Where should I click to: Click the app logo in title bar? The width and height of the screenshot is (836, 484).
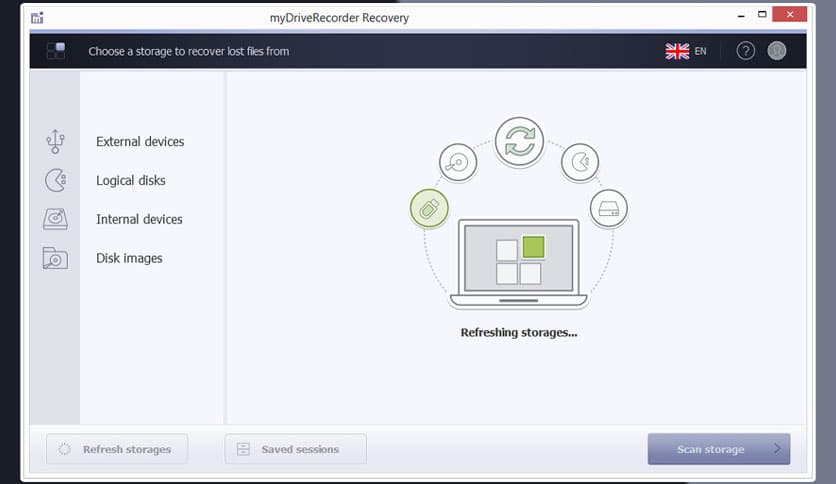pyautogui.click(x=37, y=18)
